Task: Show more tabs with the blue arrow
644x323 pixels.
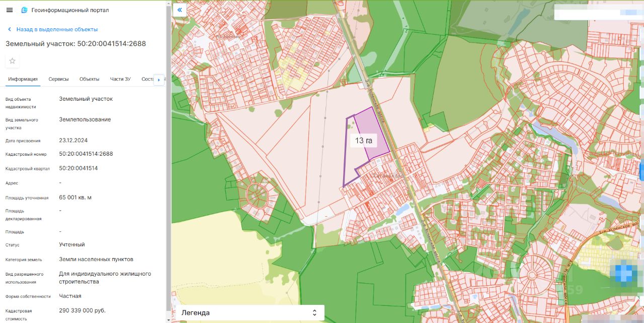Action: 159,80
